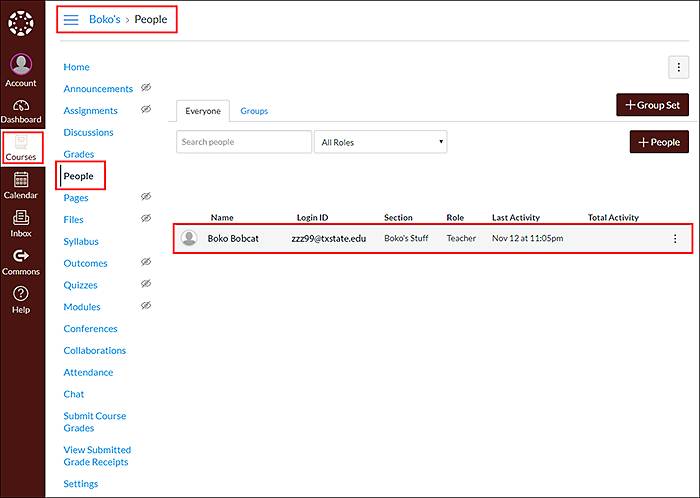Open the Calendar

[21, 186]
